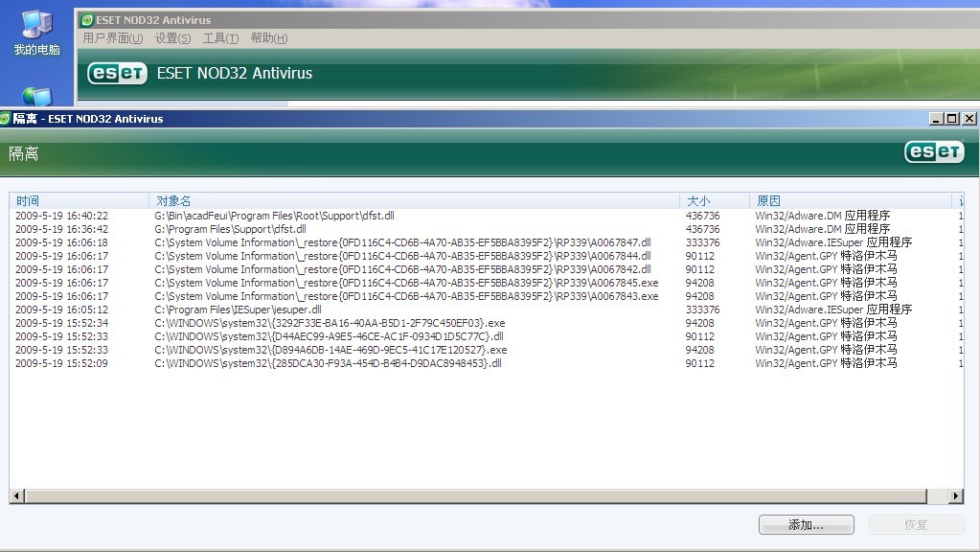Click horizontal scrollbar left arrow
The image size is (980, 552).
pos(17,496)
